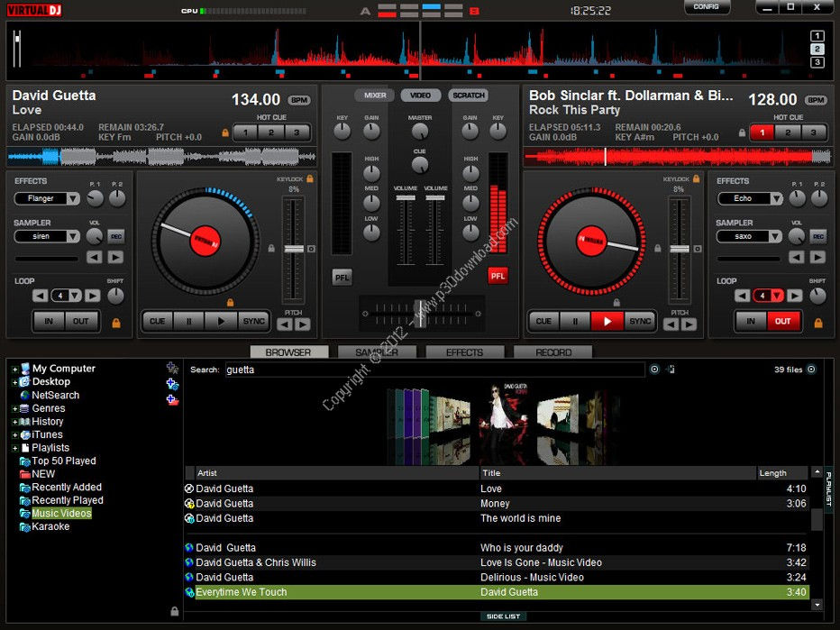Select waveform zoom level 3

point(817,62)
